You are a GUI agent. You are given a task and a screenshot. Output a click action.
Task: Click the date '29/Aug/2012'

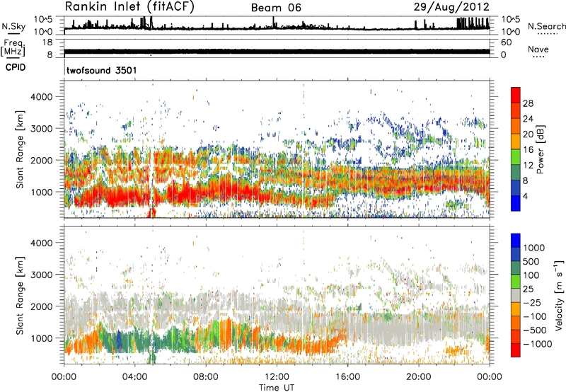[x=451, y=7]
